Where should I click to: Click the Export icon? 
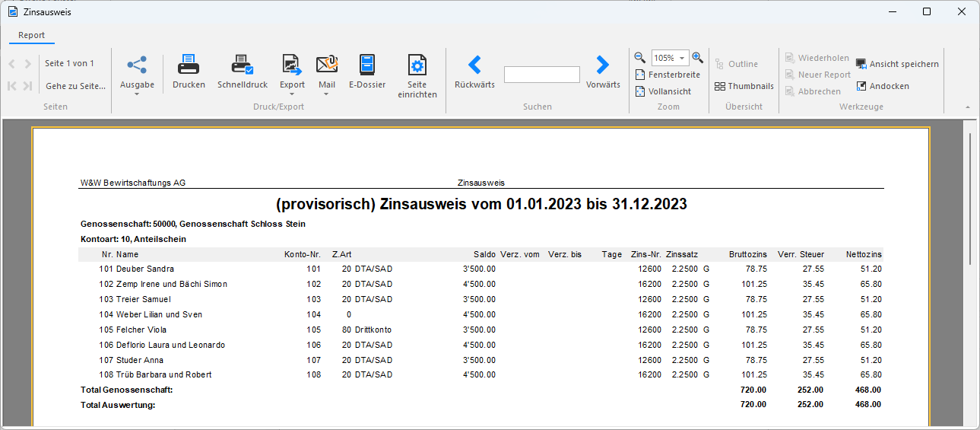pos(292,65)
